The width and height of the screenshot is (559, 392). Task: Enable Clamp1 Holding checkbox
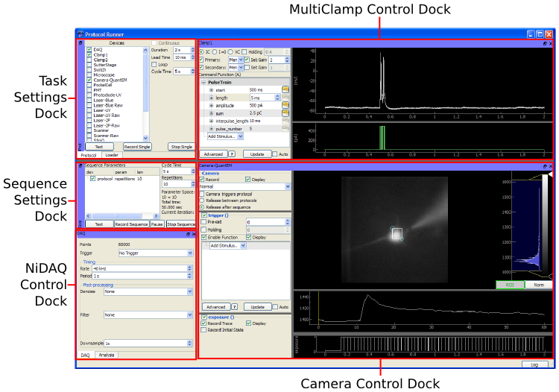pyautogui.click(x=244, y=52)
